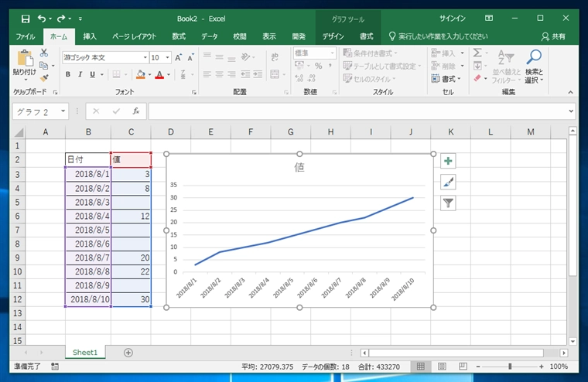
Task: Undo the last action
Action: coord(42,19)
